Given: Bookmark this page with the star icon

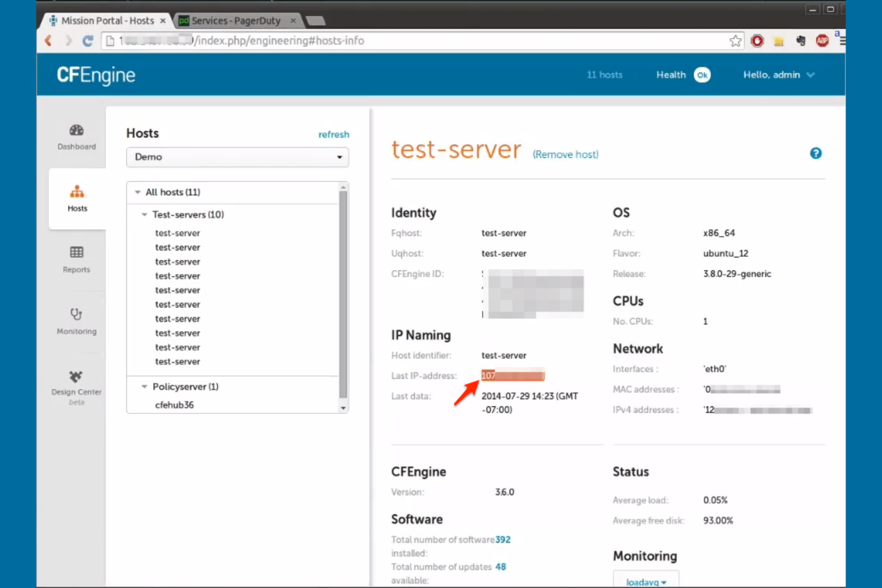Looking at the screenshot, I should tap(735, 41).
